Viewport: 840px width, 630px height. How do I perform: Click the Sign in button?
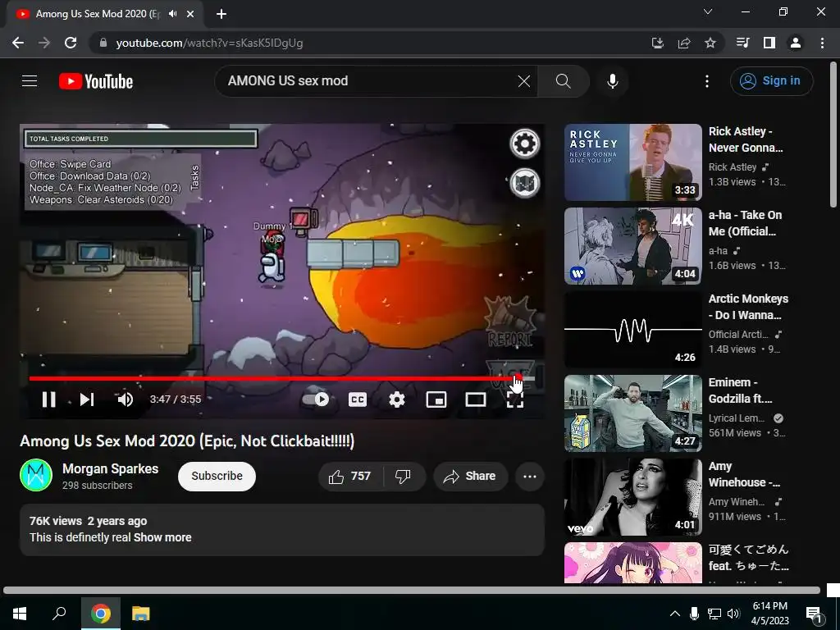tap(771, 81)
